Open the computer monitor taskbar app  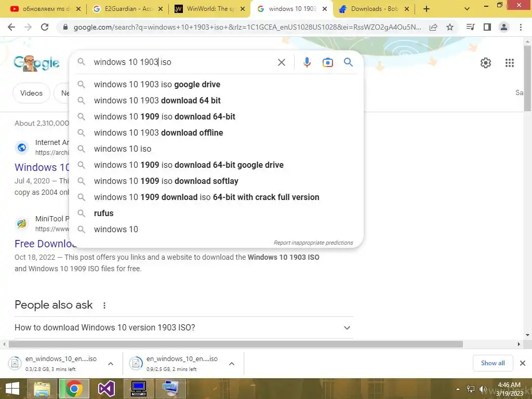point(138,389)
